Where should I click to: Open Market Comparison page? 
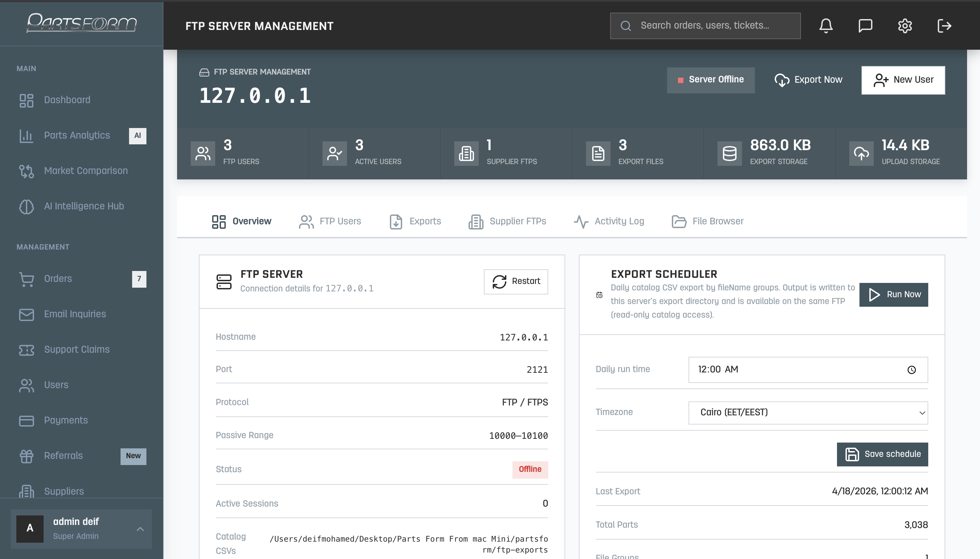pos(81,171)
